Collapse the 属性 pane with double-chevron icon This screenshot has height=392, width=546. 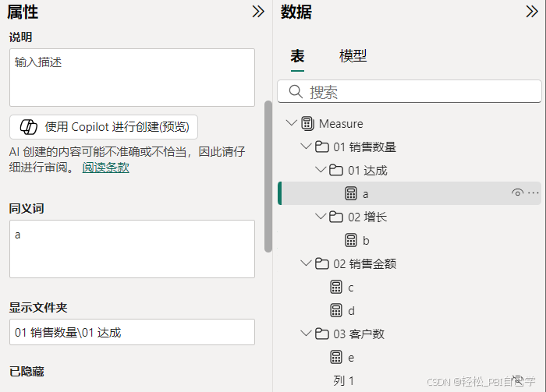258,12
